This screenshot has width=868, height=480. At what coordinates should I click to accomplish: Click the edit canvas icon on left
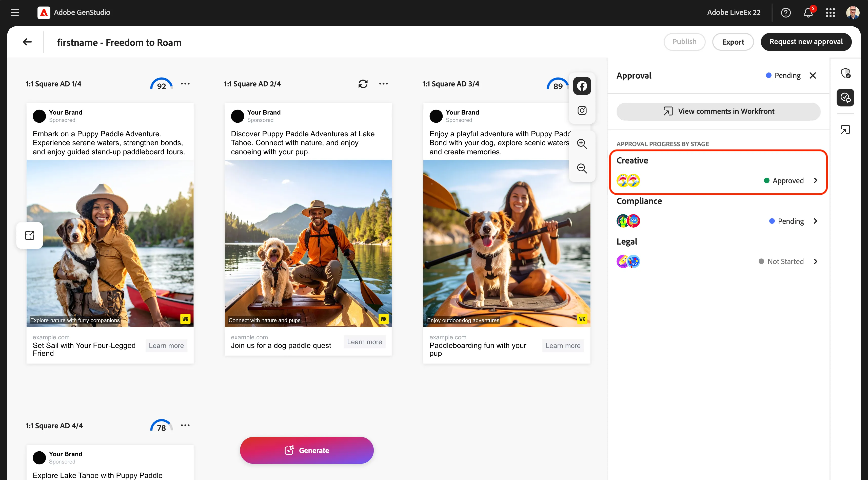(30, 235)
